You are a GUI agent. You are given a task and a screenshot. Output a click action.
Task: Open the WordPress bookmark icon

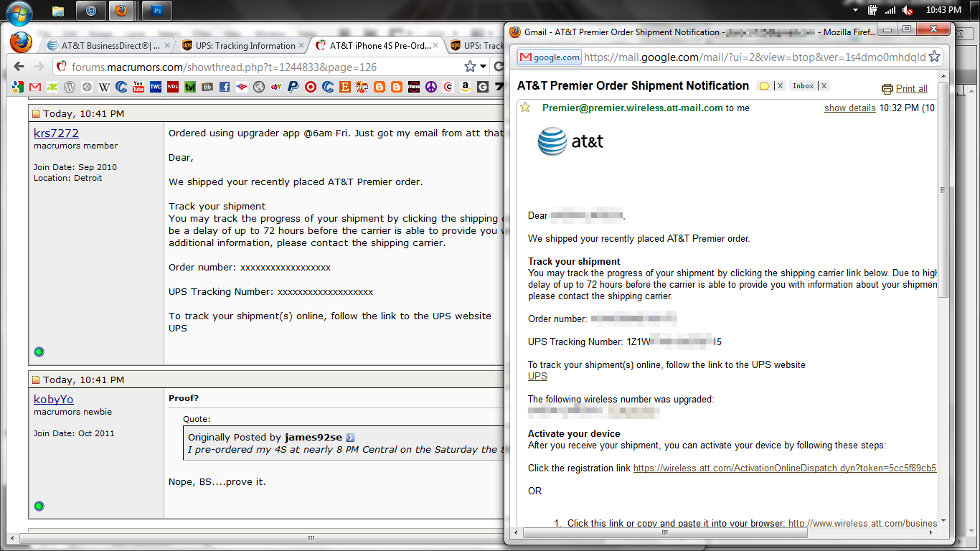click(x=70, y=87)
